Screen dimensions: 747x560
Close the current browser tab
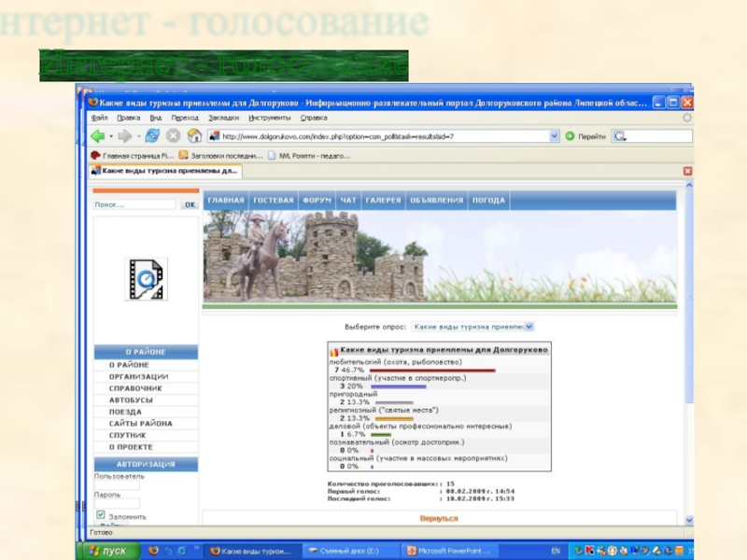click(x=687, y=171)
